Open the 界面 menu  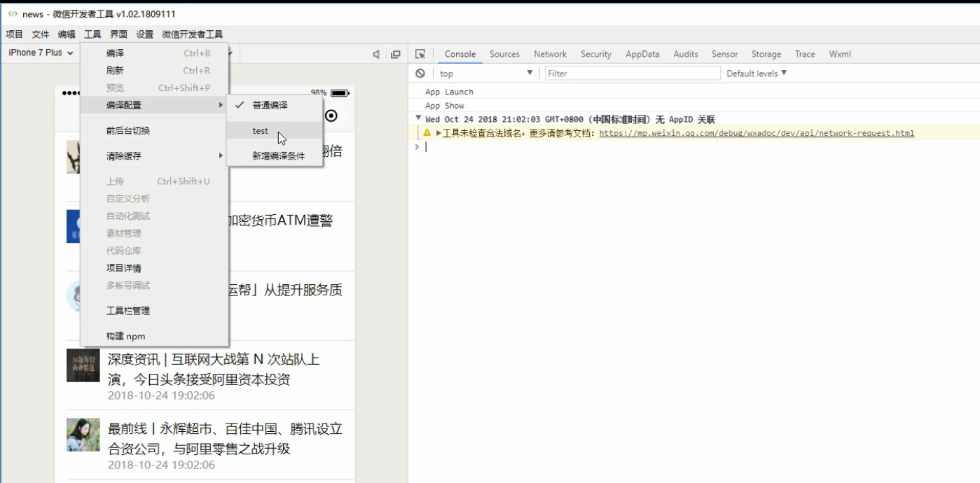click(x=118, y=34)
